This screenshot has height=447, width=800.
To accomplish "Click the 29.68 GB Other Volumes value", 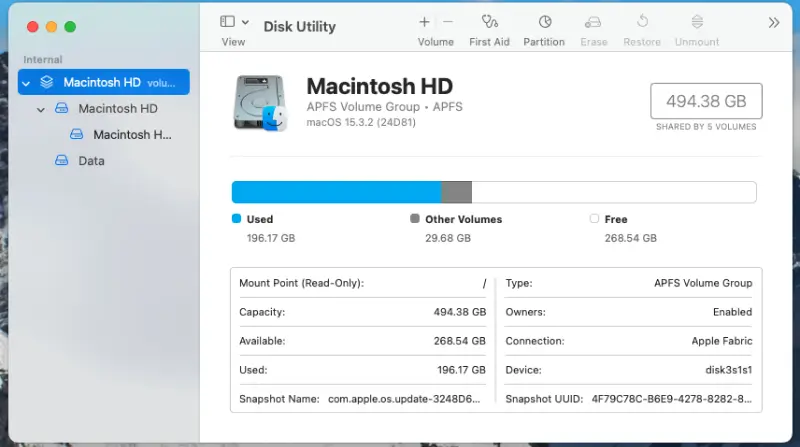I will coord(448,238).
